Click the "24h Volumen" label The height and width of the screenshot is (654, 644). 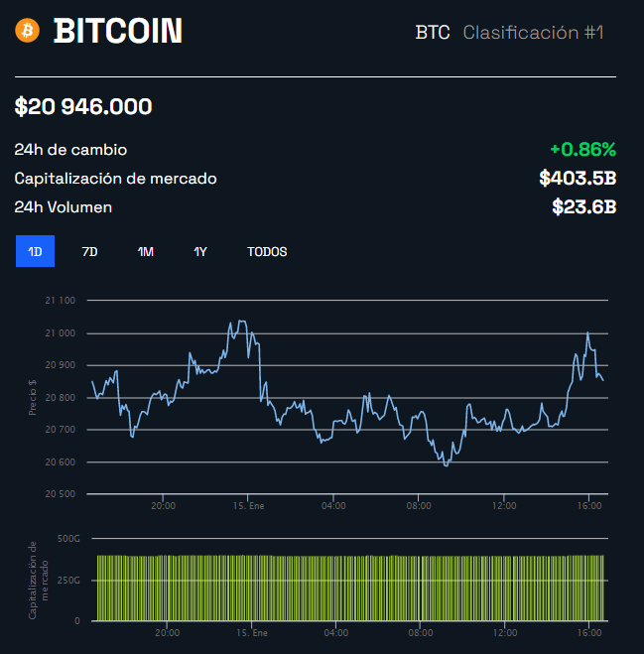(x=64, y=207)
